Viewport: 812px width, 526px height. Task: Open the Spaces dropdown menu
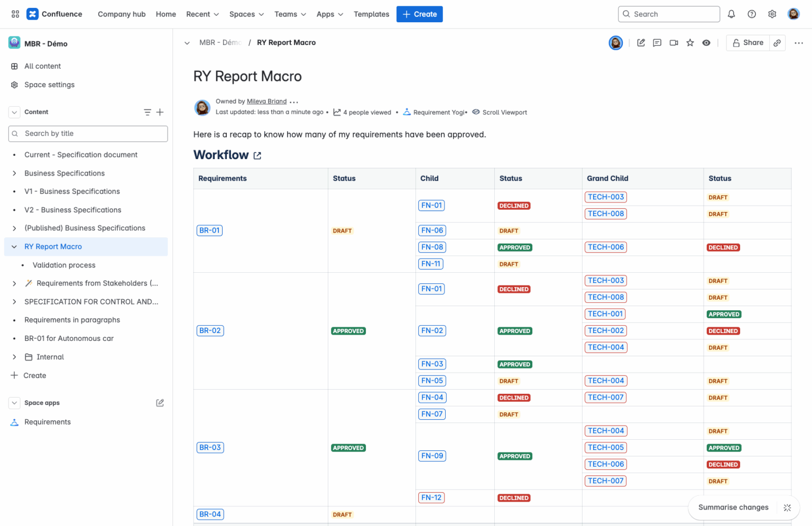click(x=246, y=14)
